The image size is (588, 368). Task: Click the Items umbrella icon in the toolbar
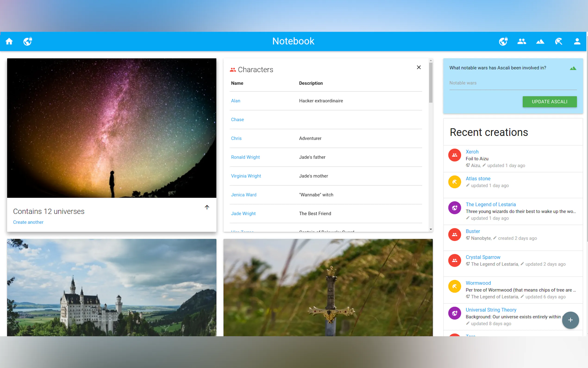[x=558, y=42]
